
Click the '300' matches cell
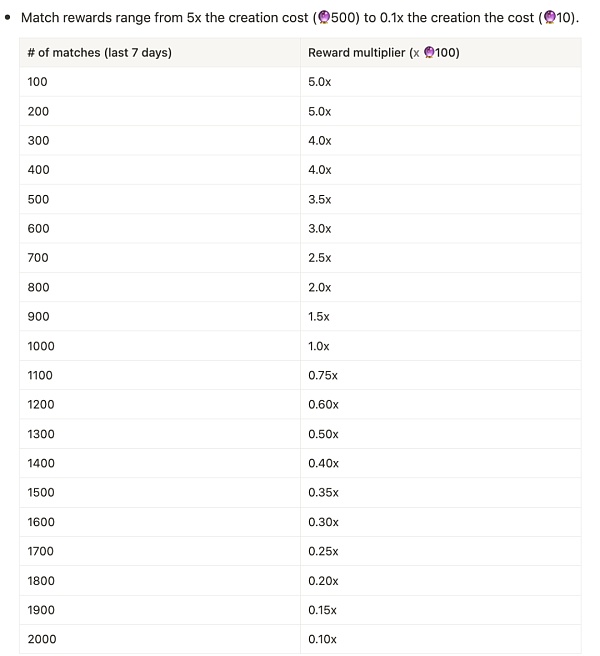(x=38, y=141)
